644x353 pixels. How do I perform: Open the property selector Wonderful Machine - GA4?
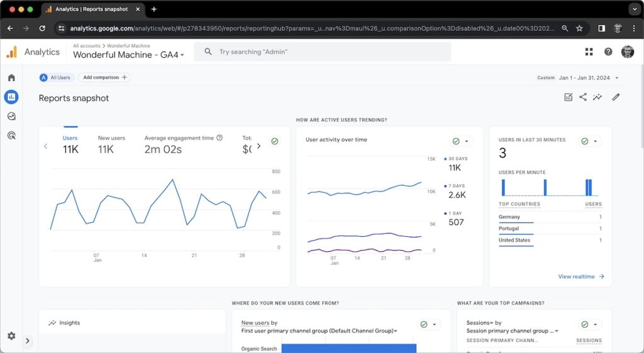point(128,55)
